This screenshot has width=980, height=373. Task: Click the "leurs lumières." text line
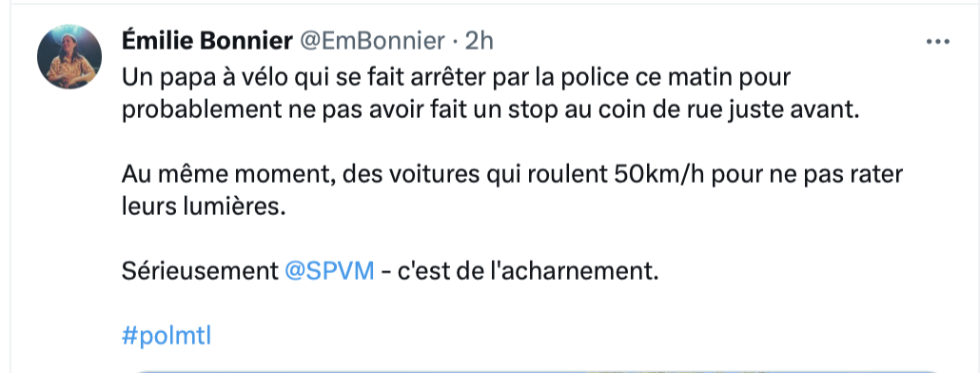[x=203, y=206]
